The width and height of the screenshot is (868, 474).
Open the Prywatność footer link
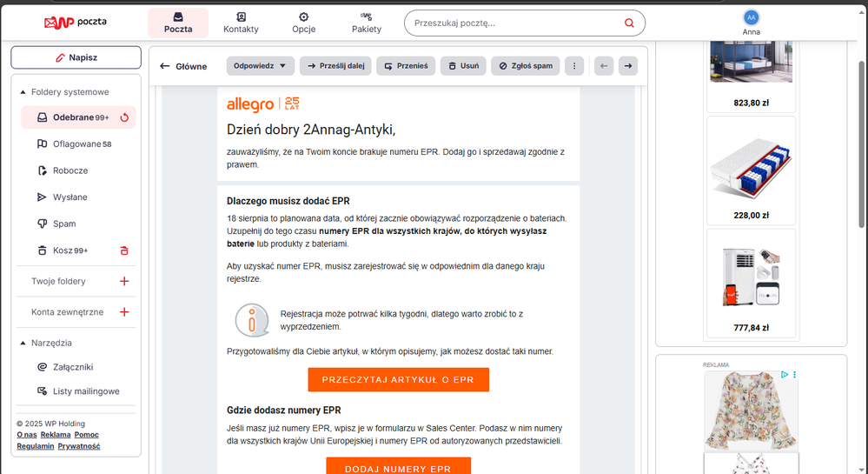coord(79,446)
